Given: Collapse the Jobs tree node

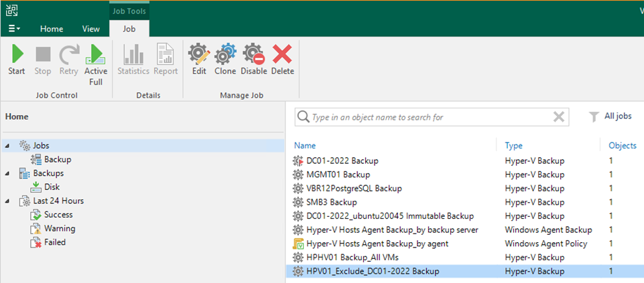Looking at the screenshot, I should 7,146.
